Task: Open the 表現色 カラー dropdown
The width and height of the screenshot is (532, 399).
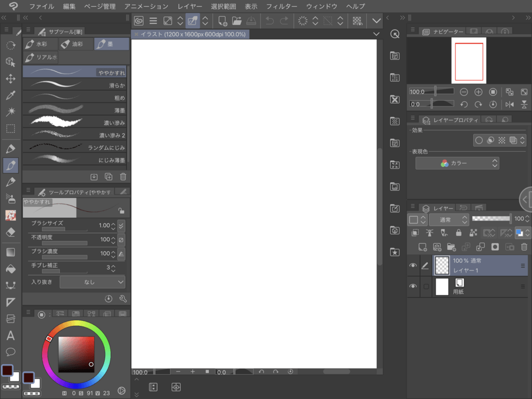Action: [x=457, y=163]
